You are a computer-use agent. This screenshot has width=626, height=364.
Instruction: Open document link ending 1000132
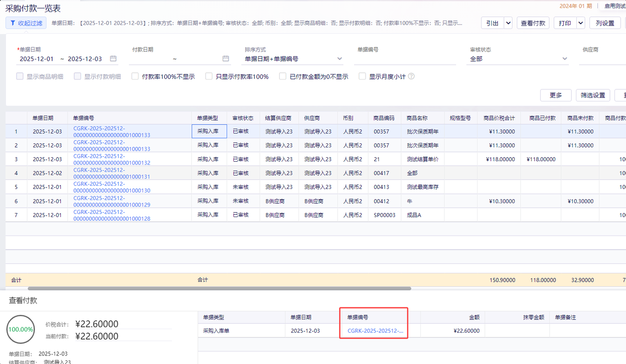pos(112,159)
